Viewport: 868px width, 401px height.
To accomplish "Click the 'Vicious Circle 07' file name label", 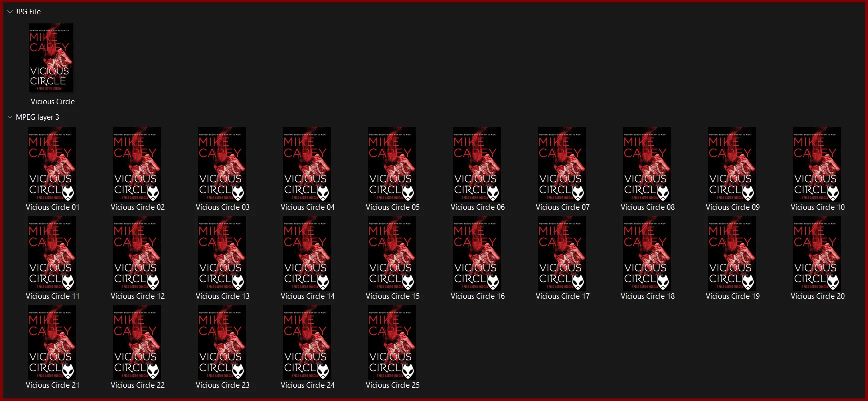I will 563,207.
